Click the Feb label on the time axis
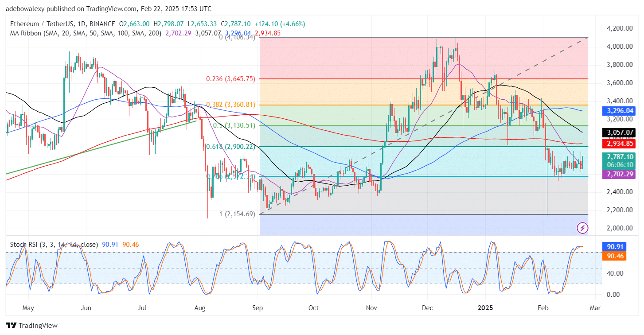644x335 pixels. pyautogui.click(x=543, y=308)
